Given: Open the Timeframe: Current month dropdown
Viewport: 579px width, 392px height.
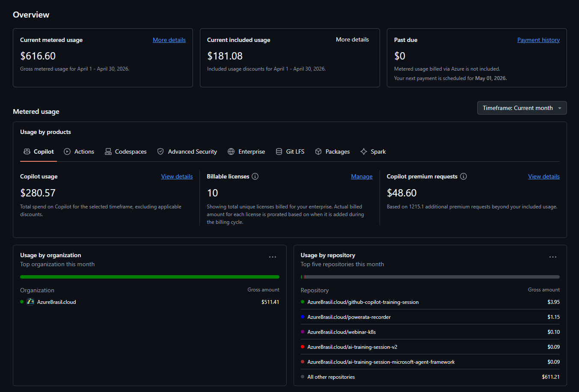Looking at the screenshot, I should click(x=522, y=108).
